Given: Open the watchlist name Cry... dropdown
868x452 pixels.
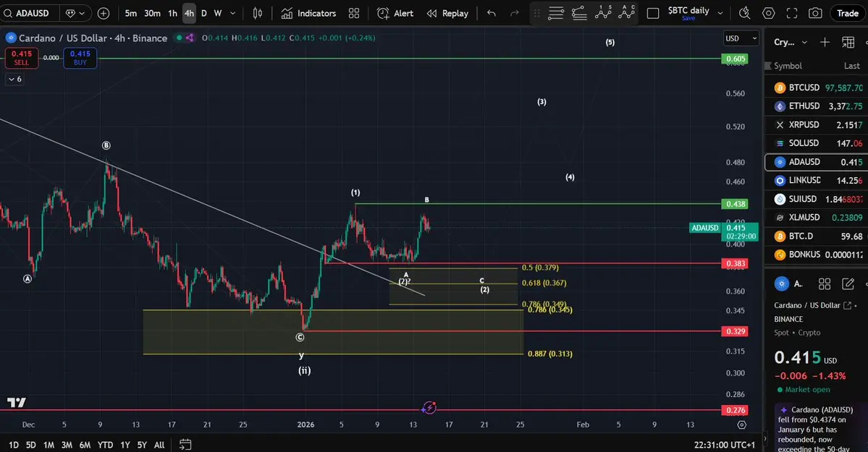Looking at the screenshot, I should click(791, 42).
